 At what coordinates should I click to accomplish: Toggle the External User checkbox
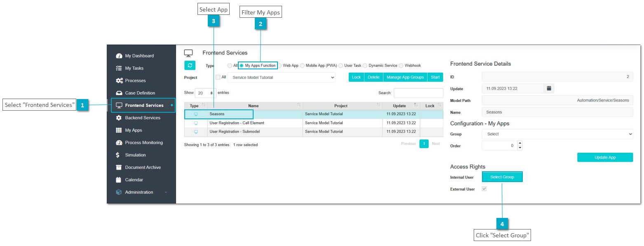coord(484,189)
